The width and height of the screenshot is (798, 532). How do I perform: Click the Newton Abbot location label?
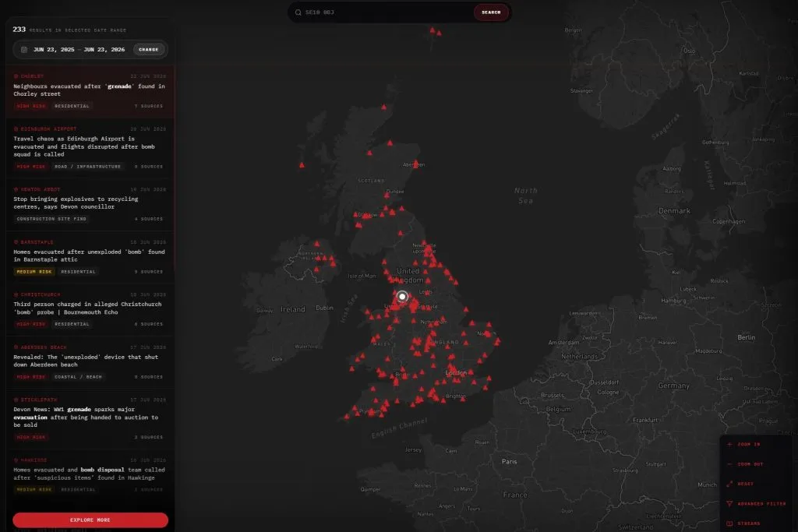point(41,189)
